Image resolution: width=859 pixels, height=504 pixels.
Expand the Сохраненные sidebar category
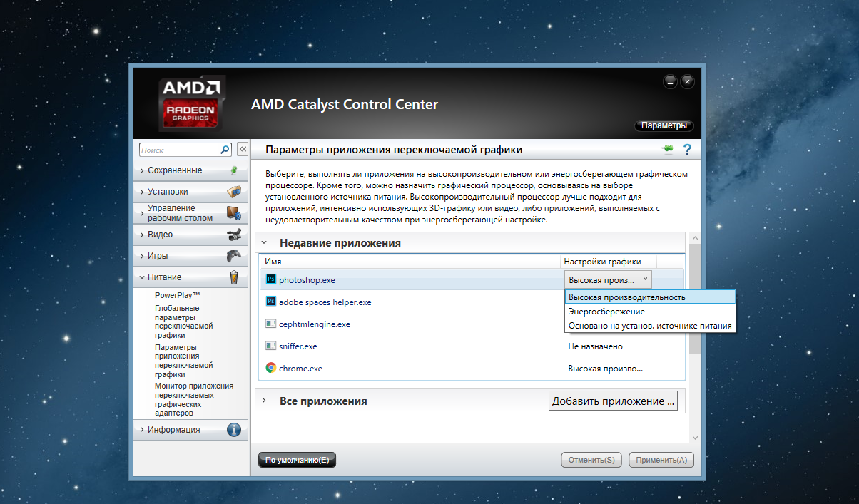(175, 170)
